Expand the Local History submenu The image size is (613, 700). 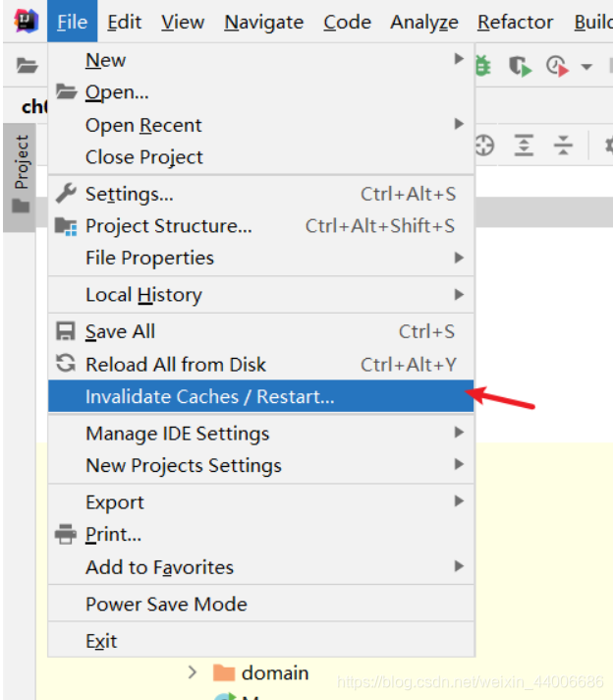261,295
